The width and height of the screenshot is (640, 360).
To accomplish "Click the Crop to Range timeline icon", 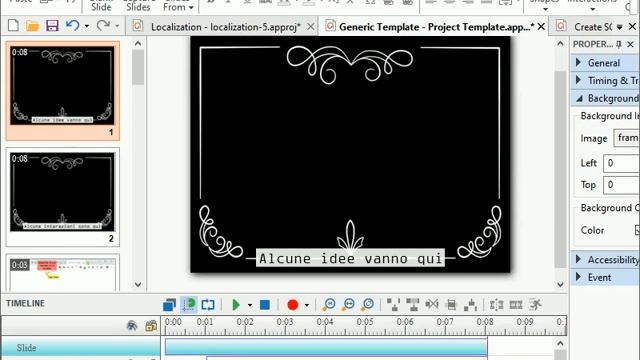I will point(451,304).
